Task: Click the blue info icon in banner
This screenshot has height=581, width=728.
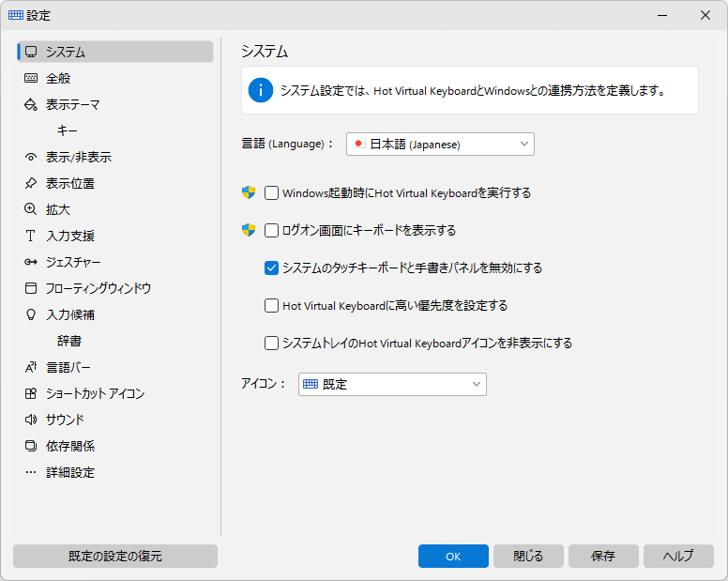Action: click(x=261, y=90)
